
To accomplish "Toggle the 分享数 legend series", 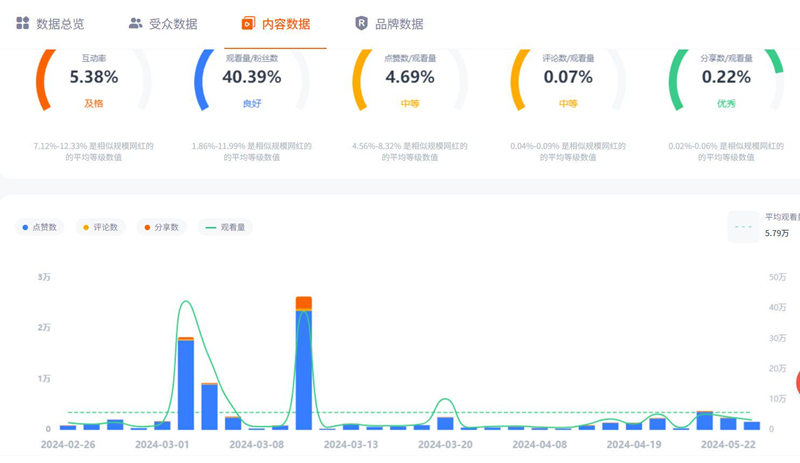I will click(x=161, y=227).
